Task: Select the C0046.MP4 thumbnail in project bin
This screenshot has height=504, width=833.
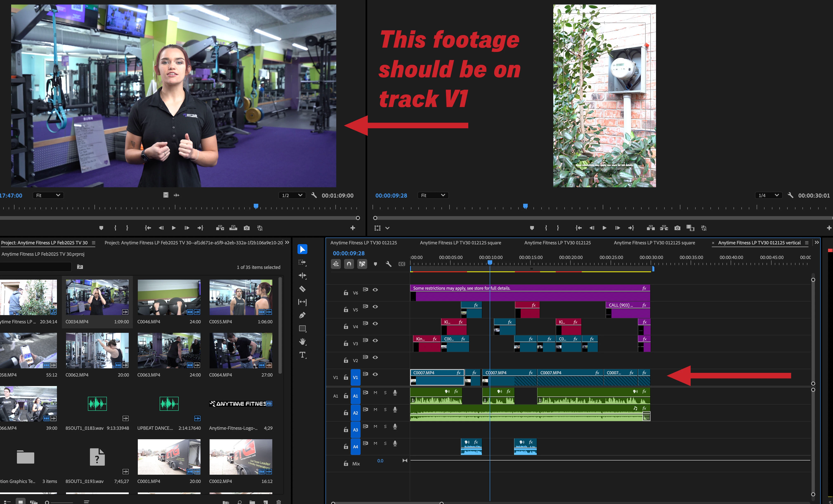Action: click(169, 297)
